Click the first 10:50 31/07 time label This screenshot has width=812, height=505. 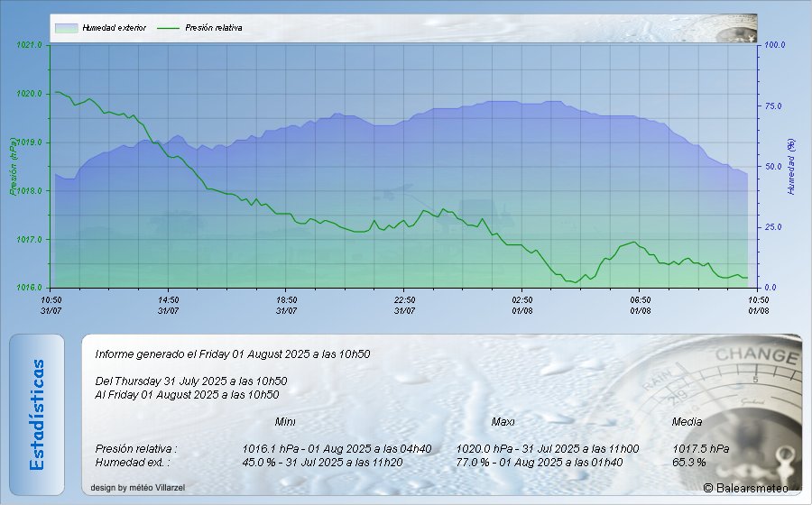[51, 306]
